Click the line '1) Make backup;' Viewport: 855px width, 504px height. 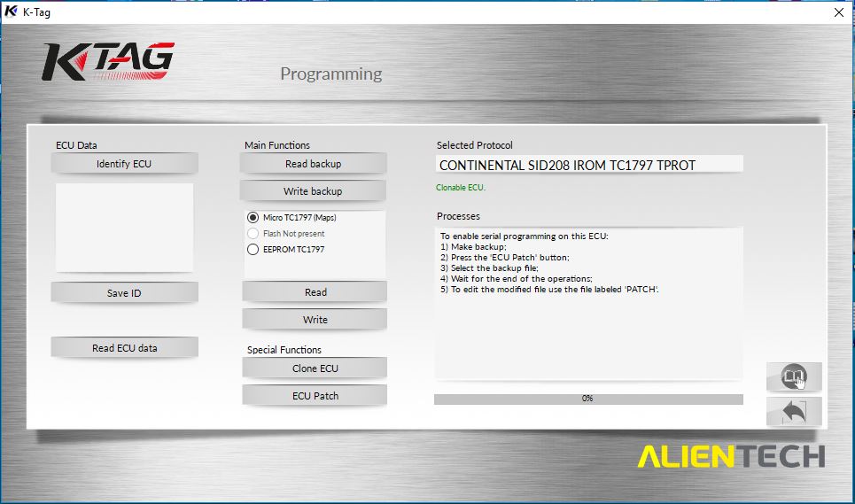pyautogui.click(x=473, y=247)
